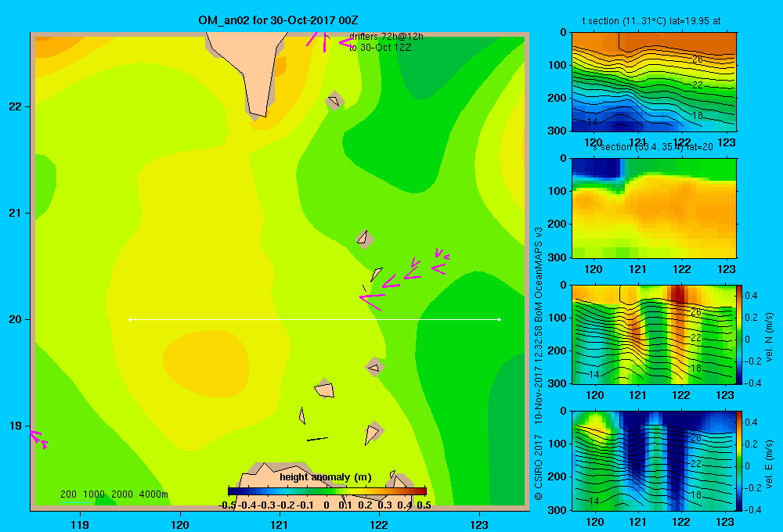Click the 's section' salinity panel title
The width and height of the screenshot is (783, 532).
pyautogui.click(x=653, y=147)
